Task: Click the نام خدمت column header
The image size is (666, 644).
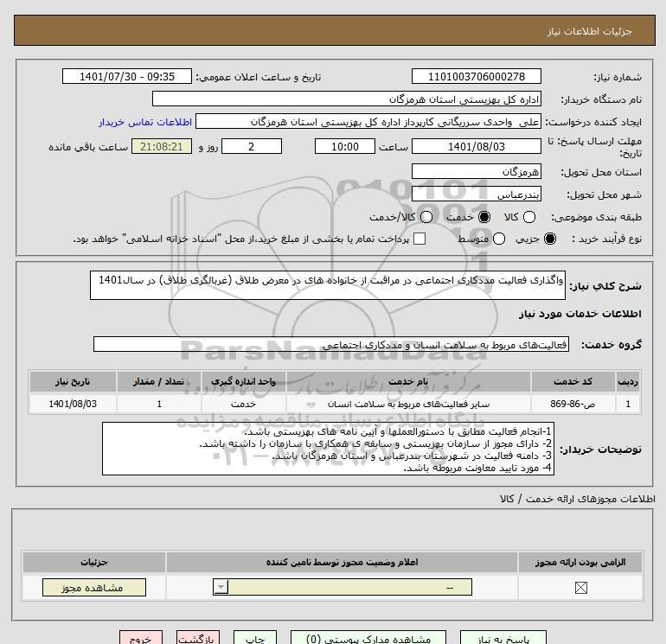Action: click(408, 381)
